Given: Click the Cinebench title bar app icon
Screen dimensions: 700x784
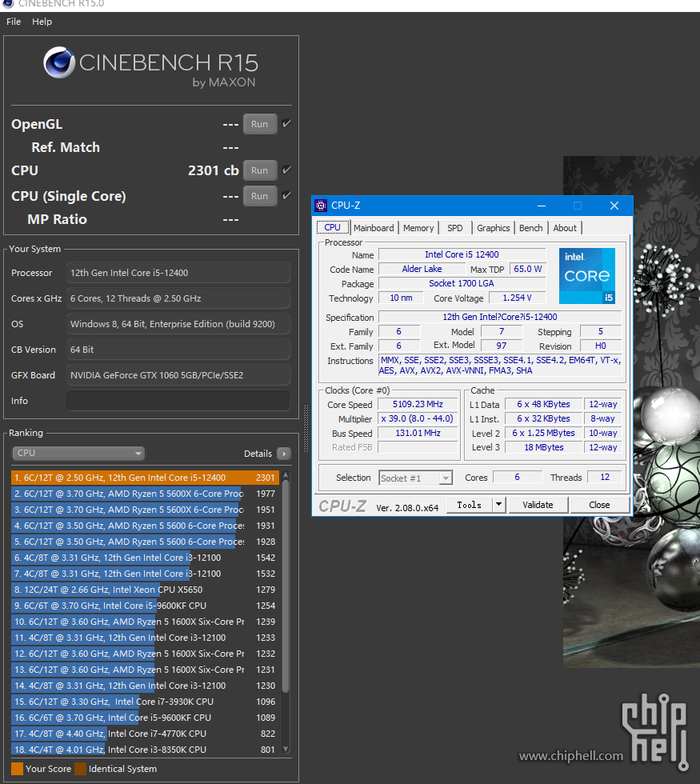Looking at the screenshot, I should (x=8, y=3).
